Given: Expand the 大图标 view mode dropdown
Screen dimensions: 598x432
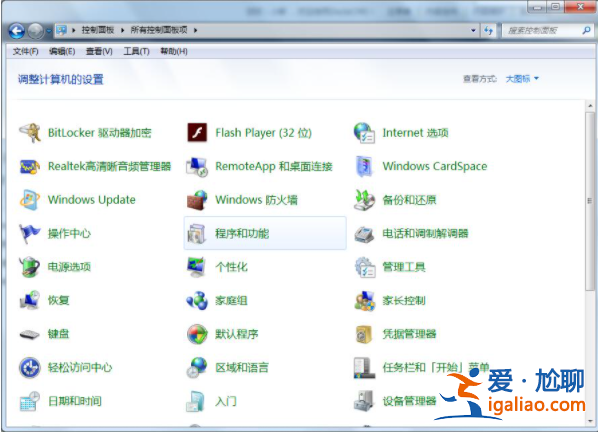Looking at the screenshot, I should [x=522, y=79].
